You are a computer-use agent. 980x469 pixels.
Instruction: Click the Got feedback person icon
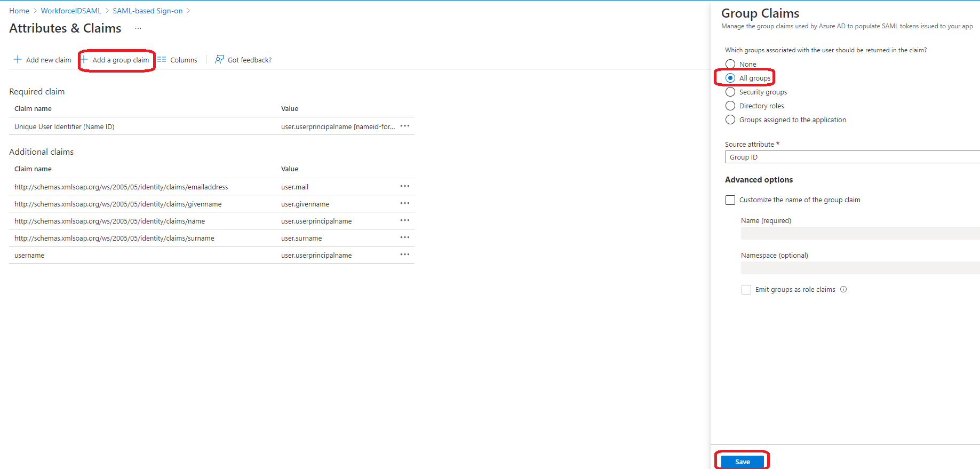click(219, 59)
